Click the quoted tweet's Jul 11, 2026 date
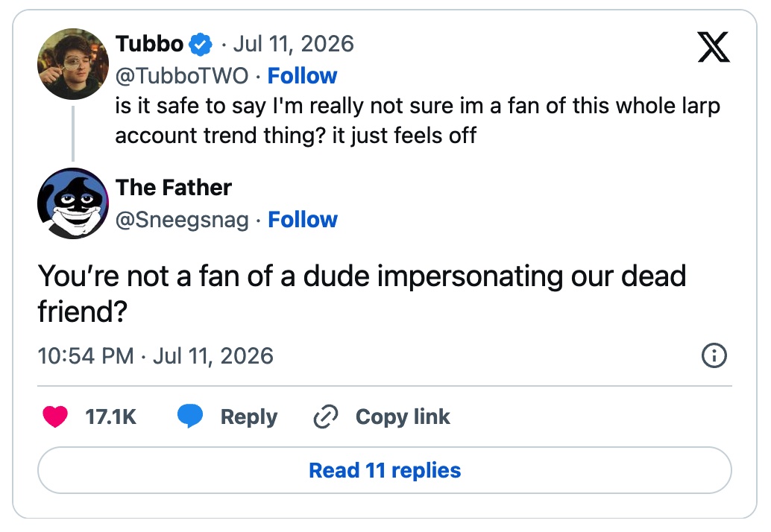This screenshot has height=532, width=771. (x=294, y=44)
